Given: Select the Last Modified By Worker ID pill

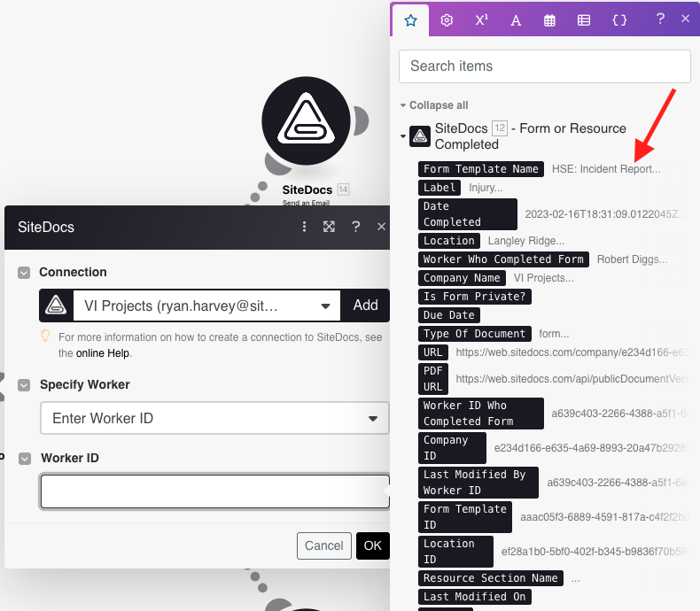Looking at the screenshot, I should coord(478,483).
